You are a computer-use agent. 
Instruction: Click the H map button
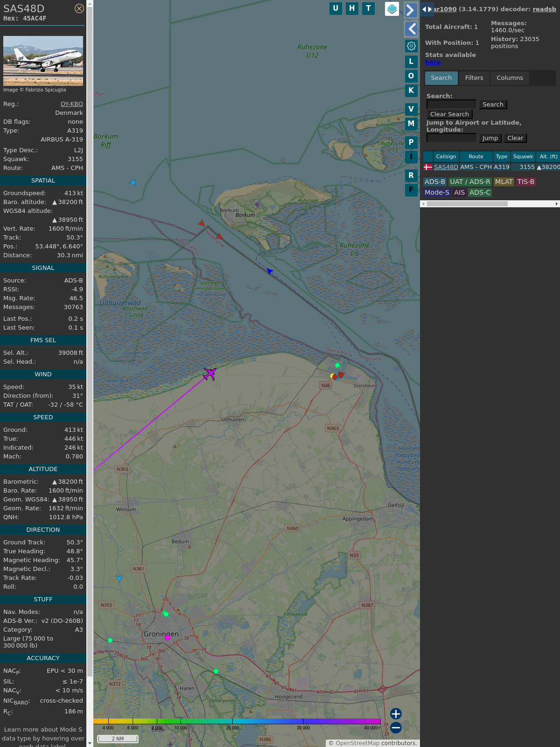tap(352, 8)
